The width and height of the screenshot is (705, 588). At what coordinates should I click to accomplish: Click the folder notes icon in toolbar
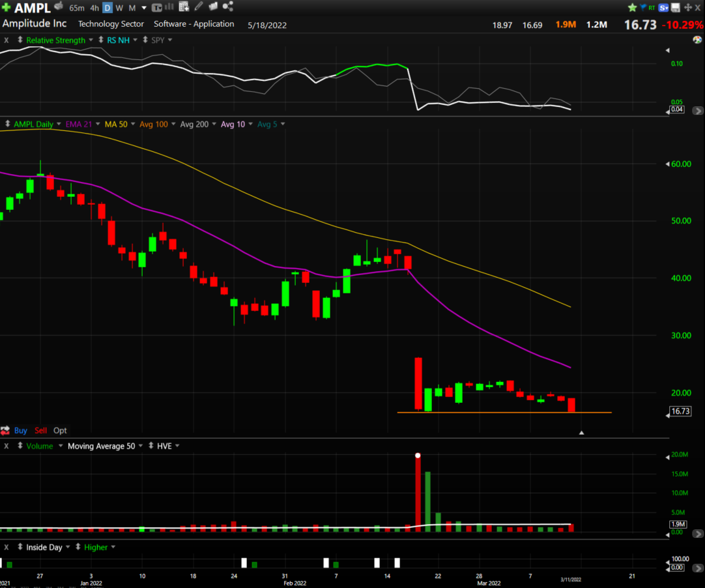(x=213, y=7)
